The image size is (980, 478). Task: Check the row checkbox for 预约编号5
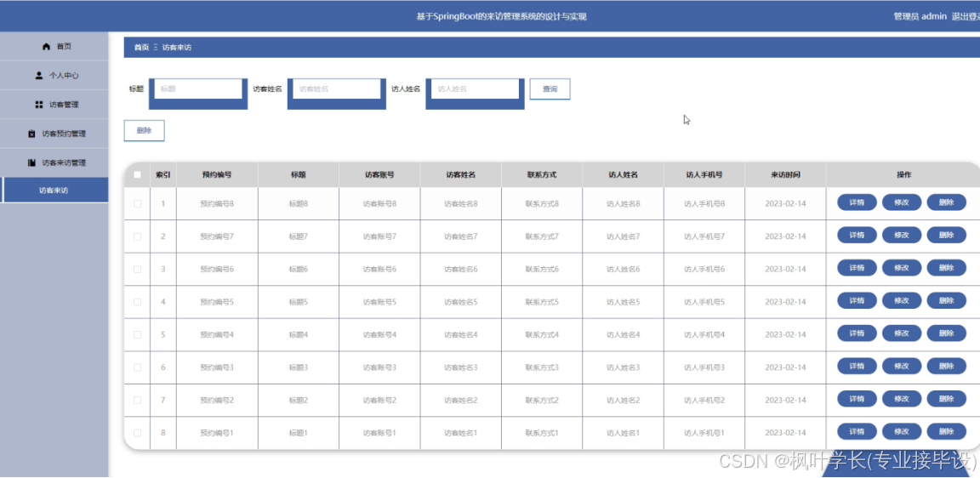[x=138, y=302]
